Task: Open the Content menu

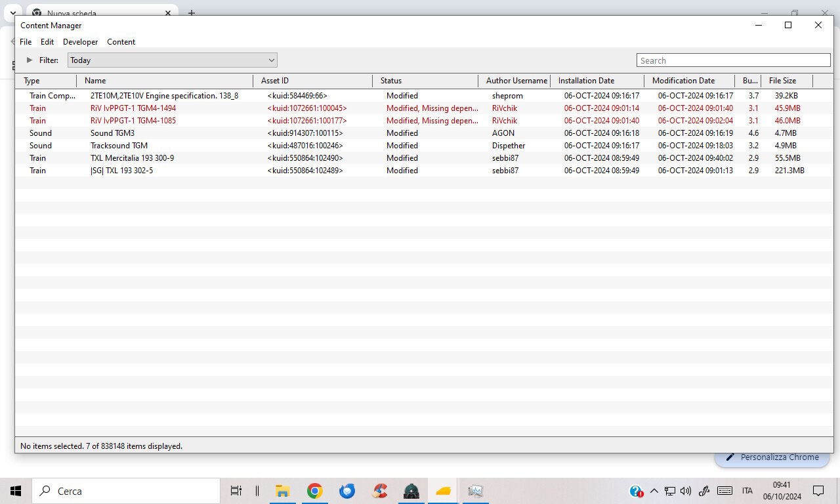Action: click(121, 42)
